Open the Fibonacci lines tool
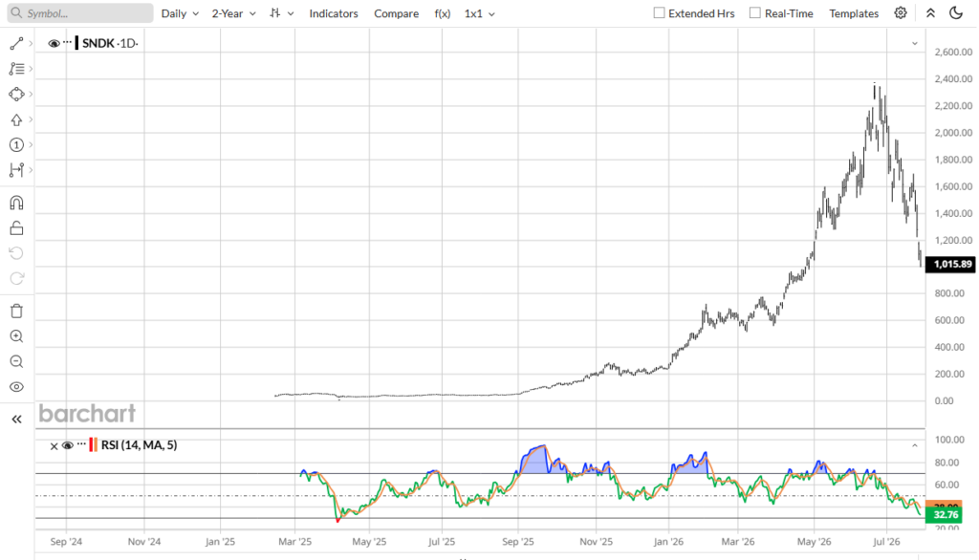 coord(16,69)
